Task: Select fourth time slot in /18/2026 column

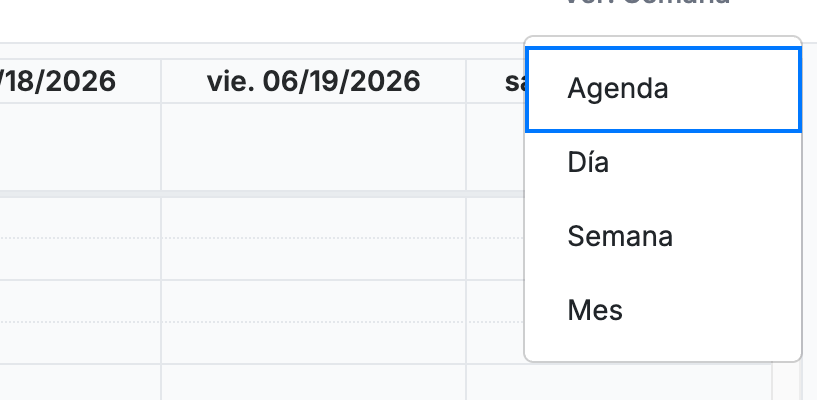Action: 80,343
